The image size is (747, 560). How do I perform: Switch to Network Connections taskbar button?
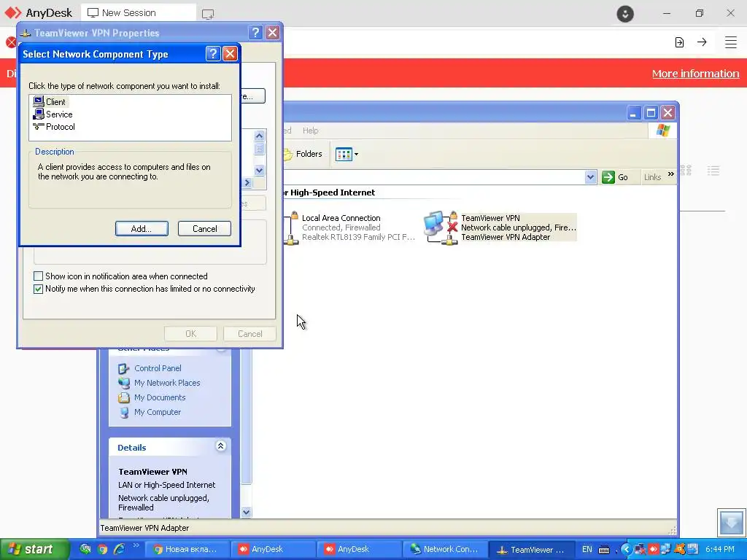point(446,550)
